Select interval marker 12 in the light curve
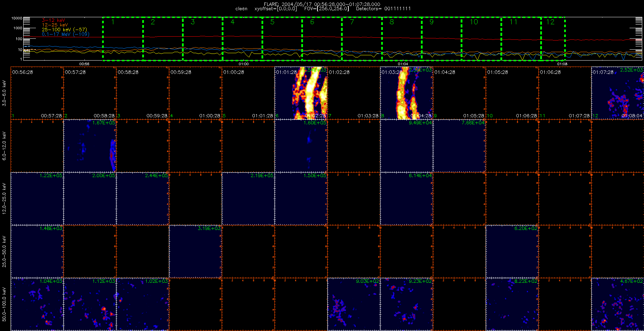Image resolution: width=644 pixels, height=331 pixels. [x=550, y=22]
